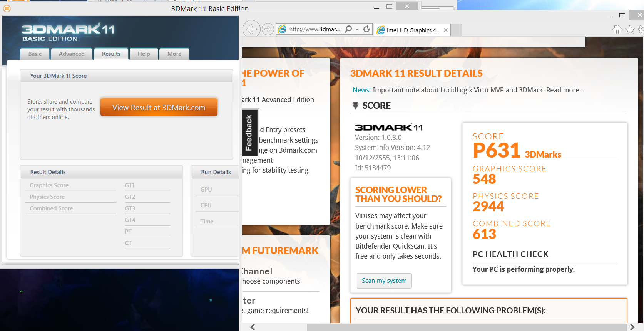This screenshot has width=644, height=331.
Task: Open the vertical Feedback side tab
Action: [249, 133]
